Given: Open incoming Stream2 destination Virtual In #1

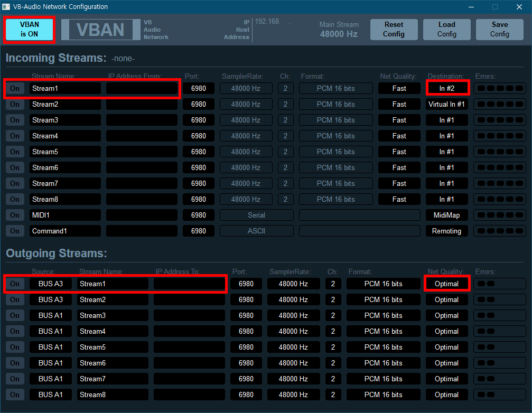Looking at the screenshot, I should coord(447,104).
